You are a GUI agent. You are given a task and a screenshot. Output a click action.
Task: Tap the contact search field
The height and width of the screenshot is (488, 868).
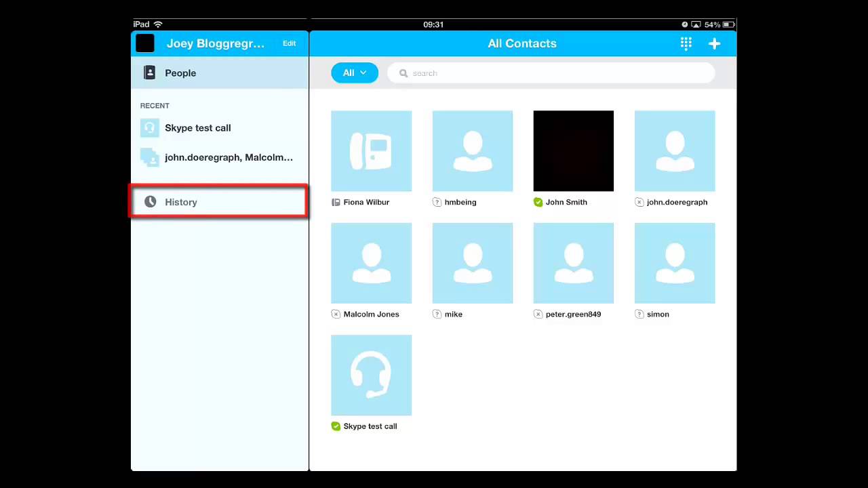coord(551,73)
